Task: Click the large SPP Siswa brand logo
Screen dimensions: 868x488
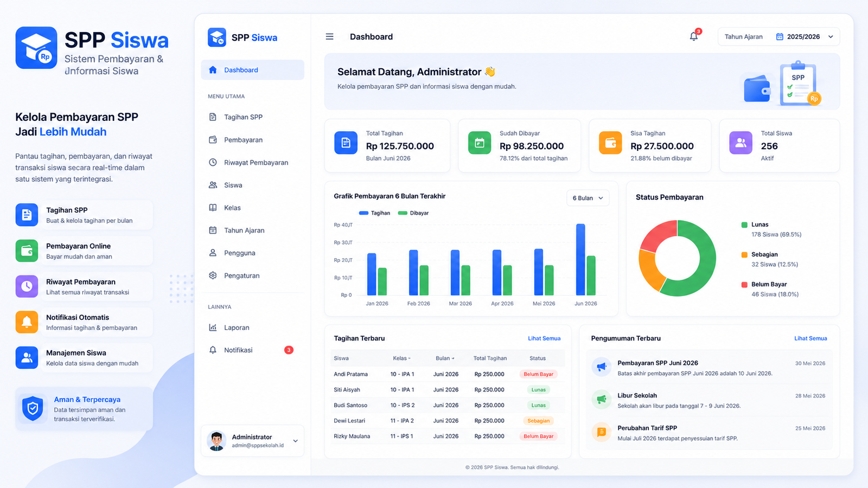Action: point(36,48)
